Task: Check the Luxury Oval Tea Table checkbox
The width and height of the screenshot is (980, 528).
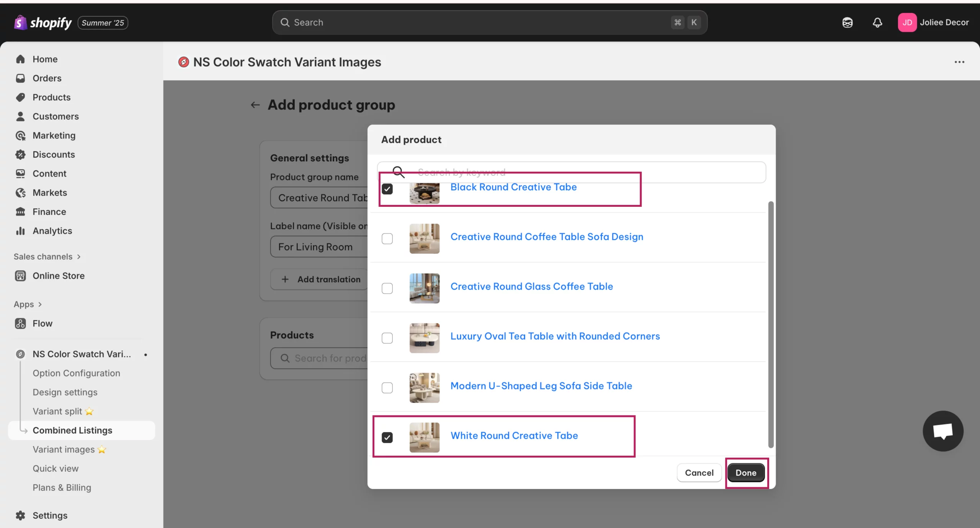Action: (387, 338)
